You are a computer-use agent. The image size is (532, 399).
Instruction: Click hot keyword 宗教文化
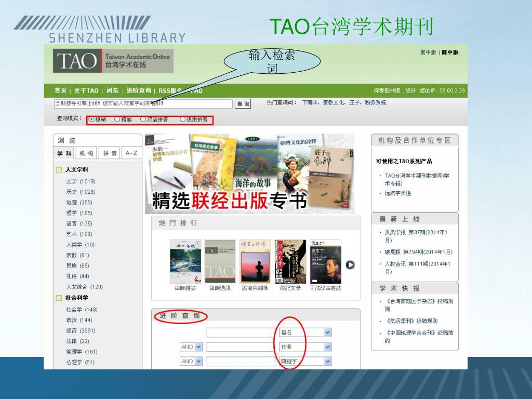333,102
